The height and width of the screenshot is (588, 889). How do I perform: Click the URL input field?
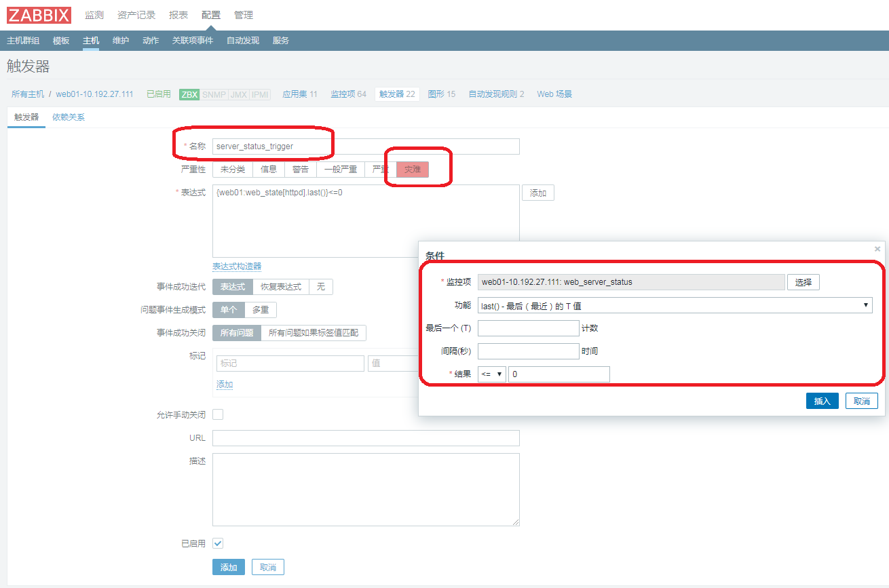tap(366, 438)
